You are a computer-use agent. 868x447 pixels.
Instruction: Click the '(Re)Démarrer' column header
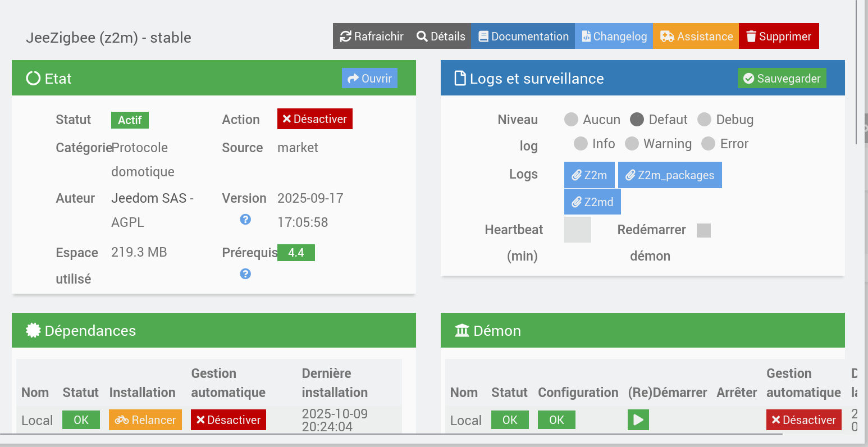click(x=668, y=393)
